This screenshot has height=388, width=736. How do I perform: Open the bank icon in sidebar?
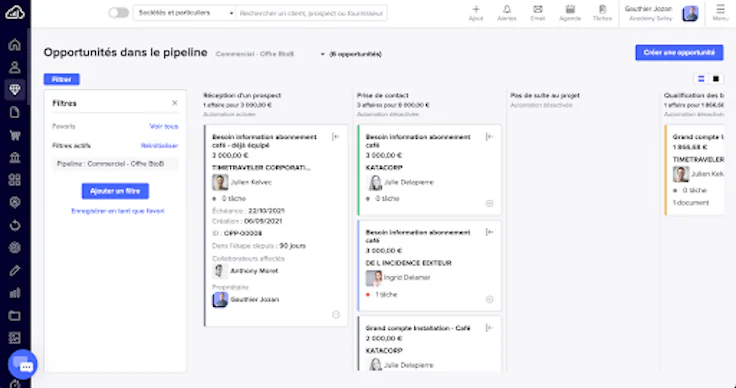15,158
